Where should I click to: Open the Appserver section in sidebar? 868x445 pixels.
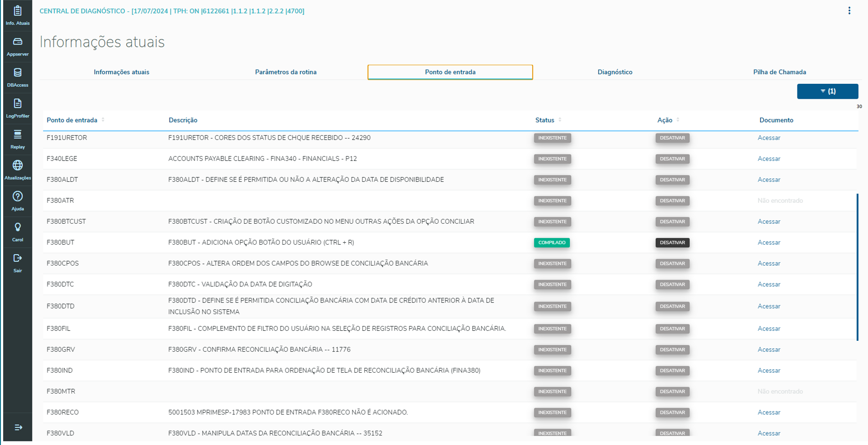[17, 46]
